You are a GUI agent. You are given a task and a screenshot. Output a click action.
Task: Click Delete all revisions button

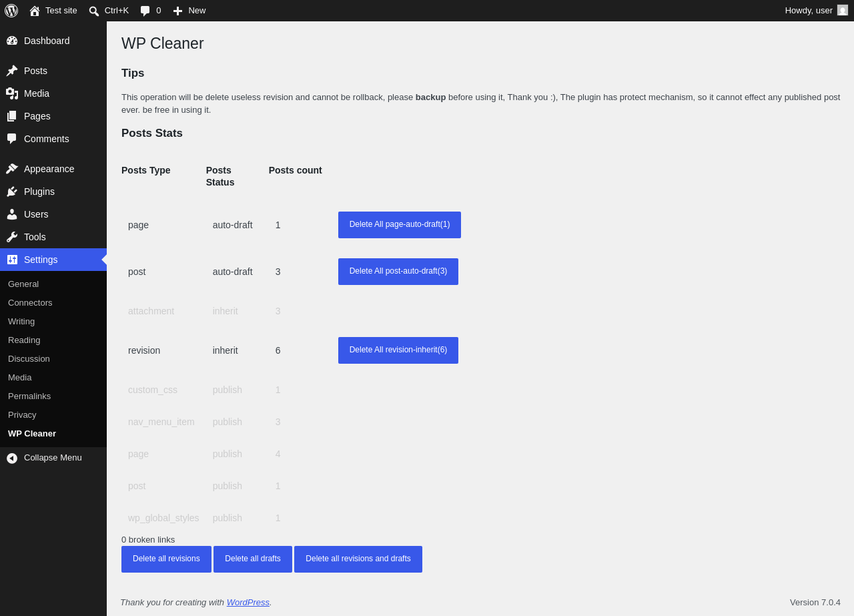coord(166,559)
